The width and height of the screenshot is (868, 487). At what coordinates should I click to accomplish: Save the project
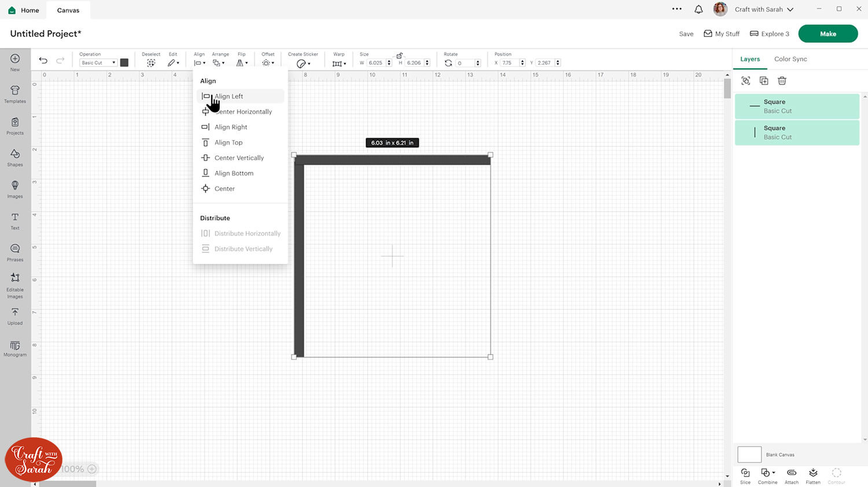686,34
